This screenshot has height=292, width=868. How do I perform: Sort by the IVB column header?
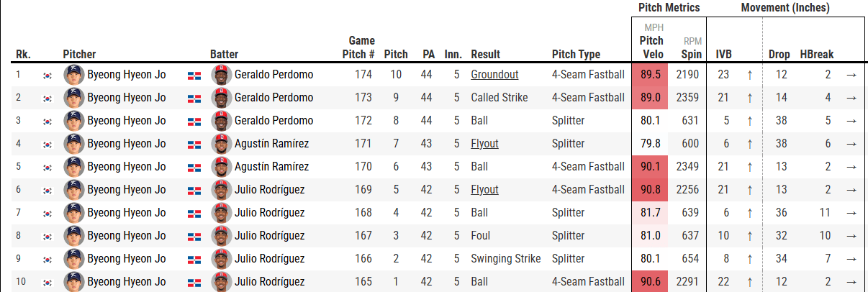(724, 54)
